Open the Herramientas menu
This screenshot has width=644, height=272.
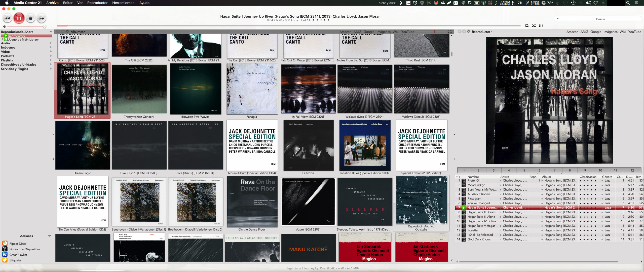(123, 3)
